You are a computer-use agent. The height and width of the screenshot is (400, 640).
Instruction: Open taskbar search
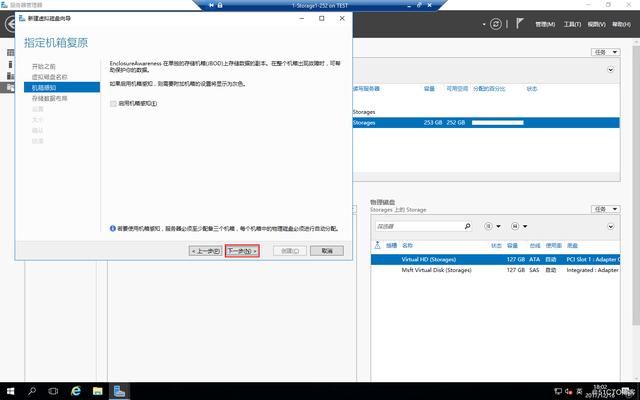32,391
